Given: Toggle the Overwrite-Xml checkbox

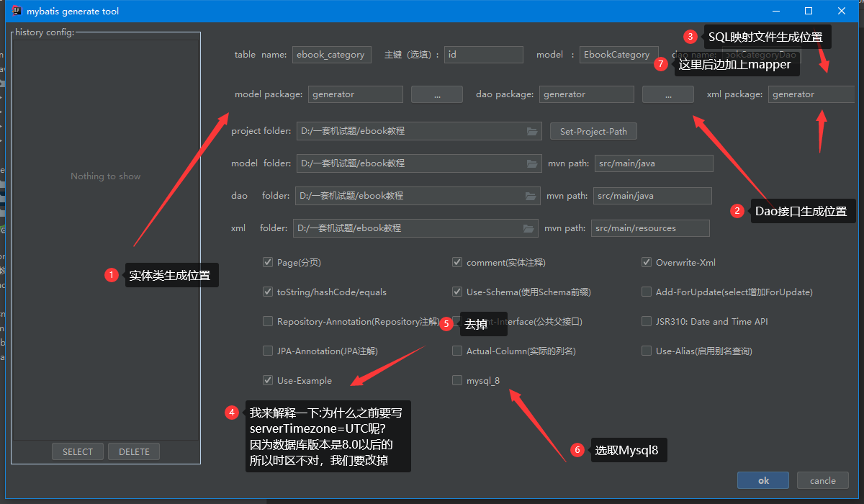Looking at the screenshot, I should pos(647,263).
